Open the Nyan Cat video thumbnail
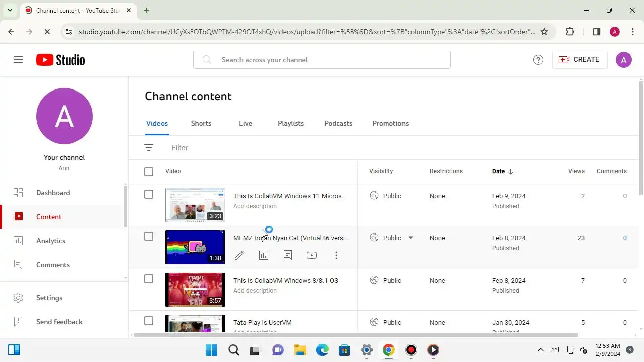Image resolution: width=644 pixels, height=362 pixels. pyautogui.click(x=195, y=247)
